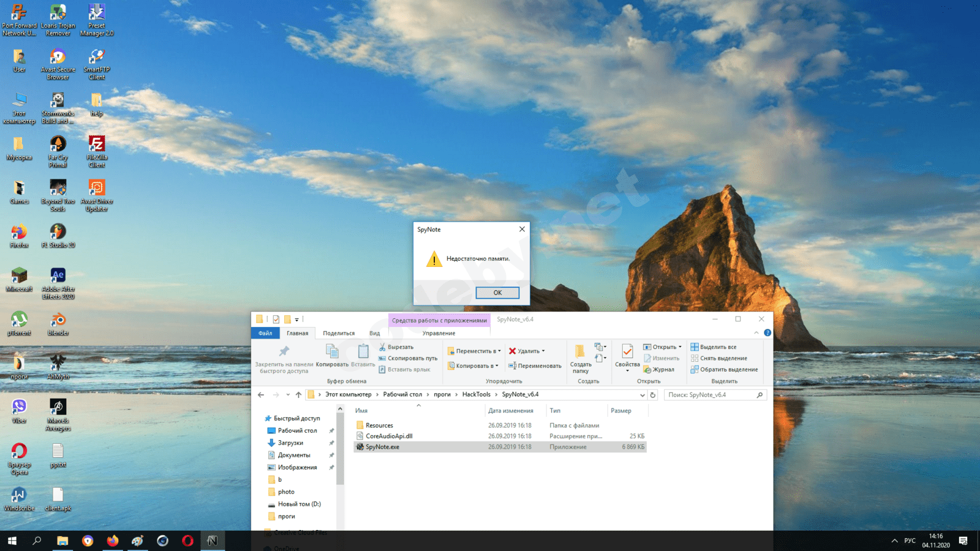Click the Свойства (Properties) checkmark icon

pos(627,351)
